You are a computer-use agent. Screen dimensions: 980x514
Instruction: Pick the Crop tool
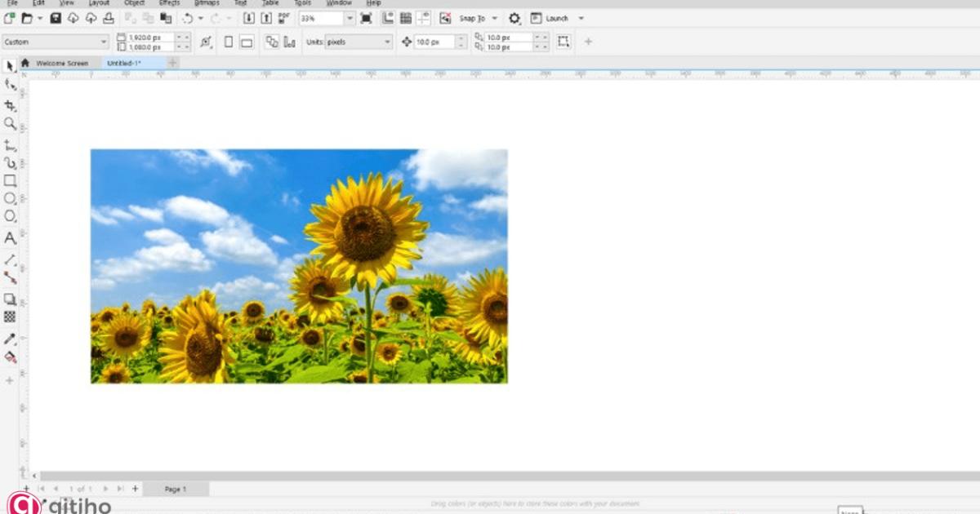coord(10,106)
